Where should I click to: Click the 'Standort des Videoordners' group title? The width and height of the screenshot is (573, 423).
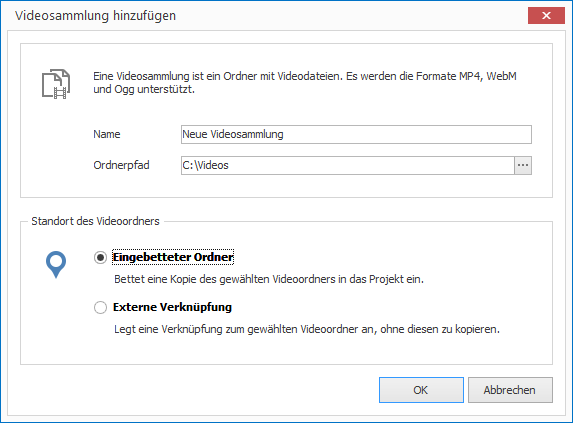point(95,221)
